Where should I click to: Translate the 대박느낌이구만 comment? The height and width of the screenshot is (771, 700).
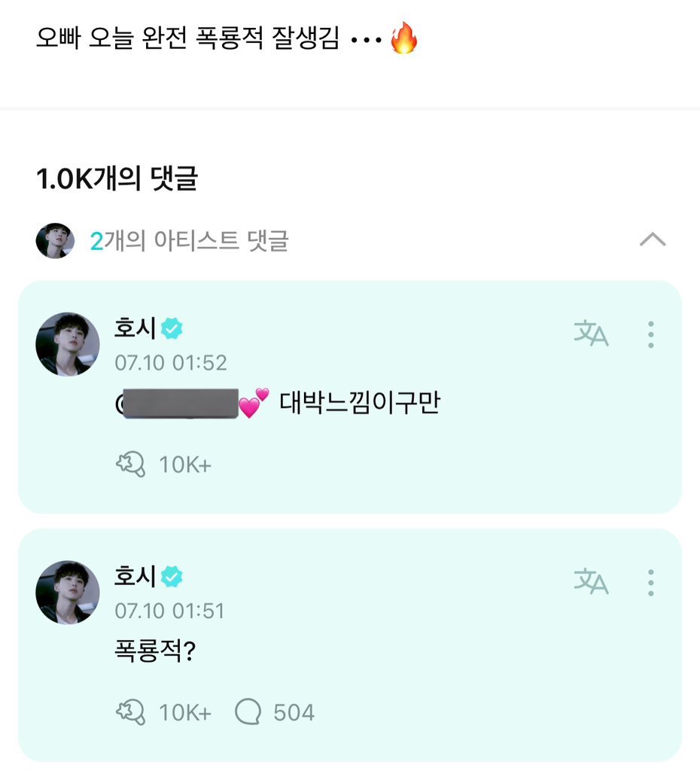pyautogui.click(x=591, y=334)
